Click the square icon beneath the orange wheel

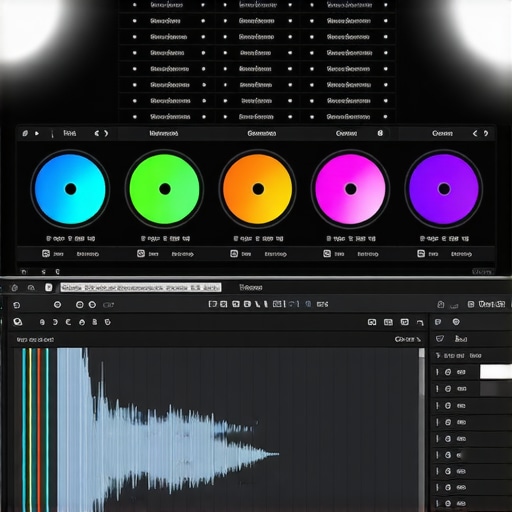234,254
